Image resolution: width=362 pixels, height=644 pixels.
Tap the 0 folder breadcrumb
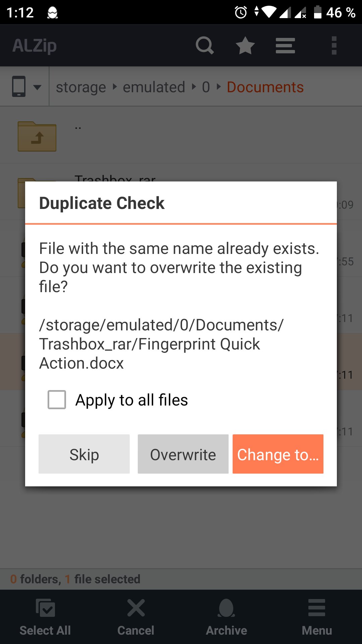point(206,87)
